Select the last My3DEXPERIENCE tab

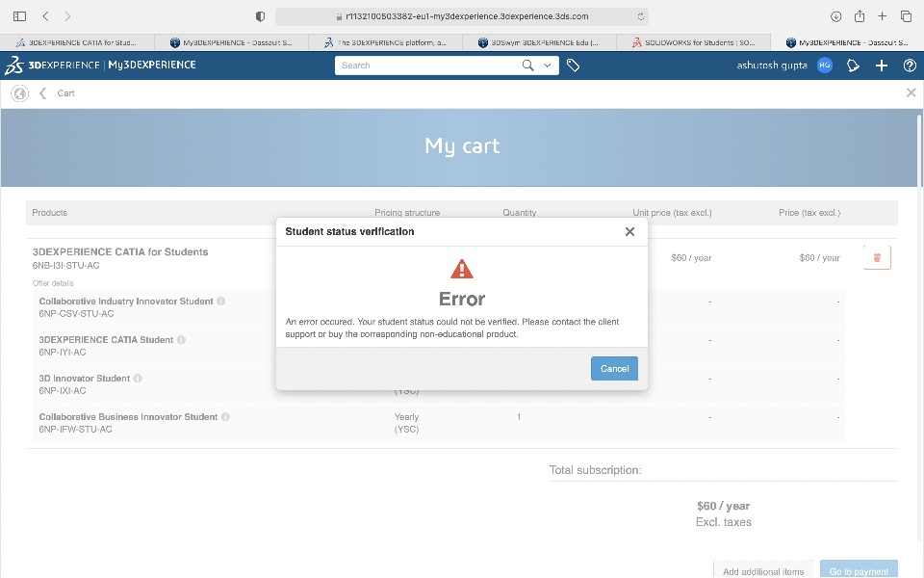847,42
